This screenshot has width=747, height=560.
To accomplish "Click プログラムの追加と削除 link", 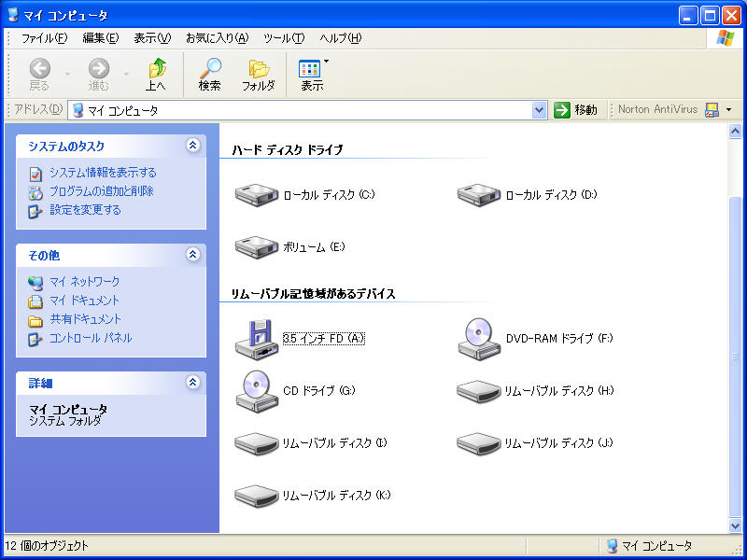I will tap(102, 191).
